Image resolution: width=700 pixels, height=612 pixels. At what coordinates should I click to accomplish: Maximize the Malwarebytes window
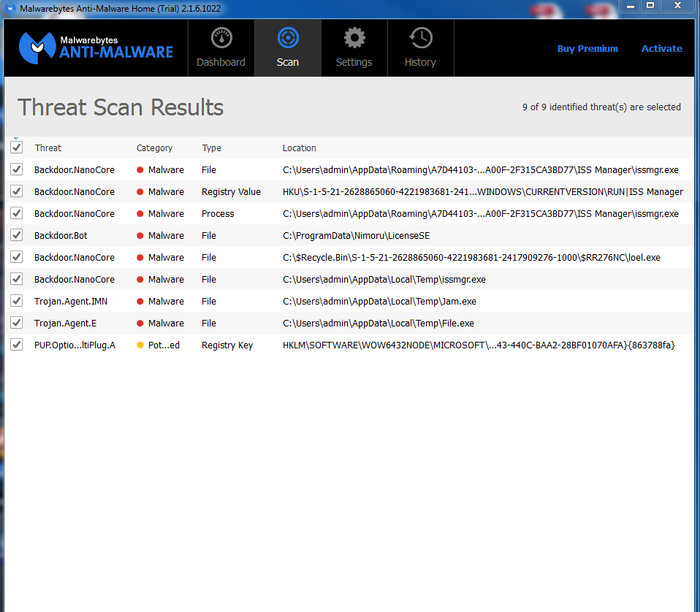(650, 6)
